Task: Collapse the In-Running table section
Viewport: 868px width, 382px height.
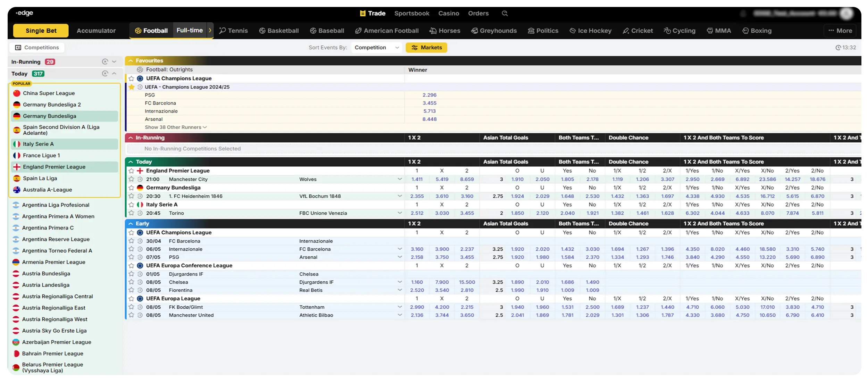Action: click(x=131, y=138)
